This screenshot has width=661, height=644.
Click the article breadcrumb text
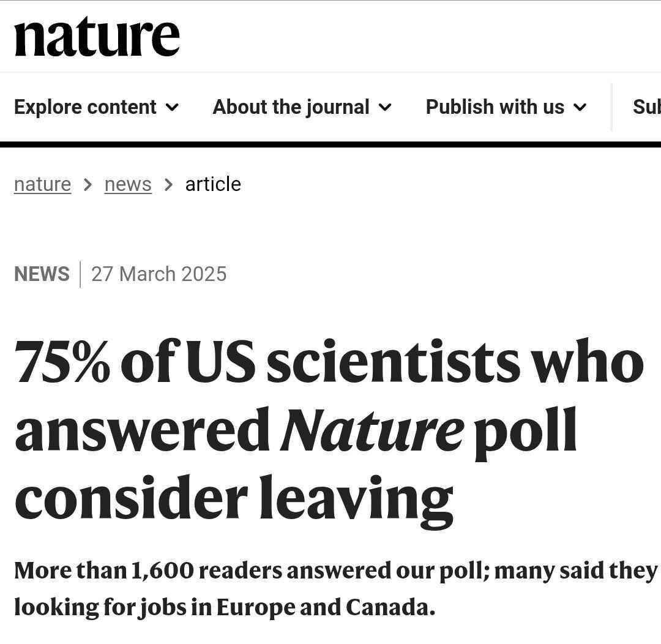click(x=213, y=184)
